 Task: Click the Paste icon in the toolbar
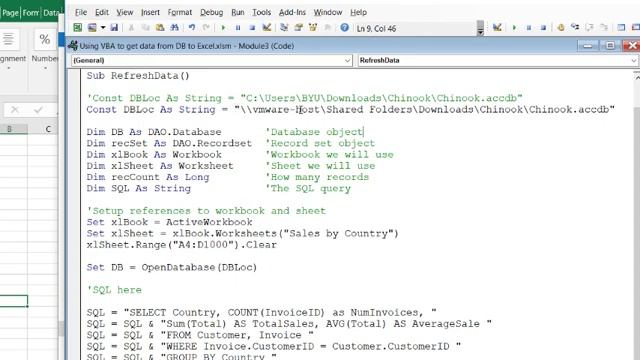click(160, 28)
